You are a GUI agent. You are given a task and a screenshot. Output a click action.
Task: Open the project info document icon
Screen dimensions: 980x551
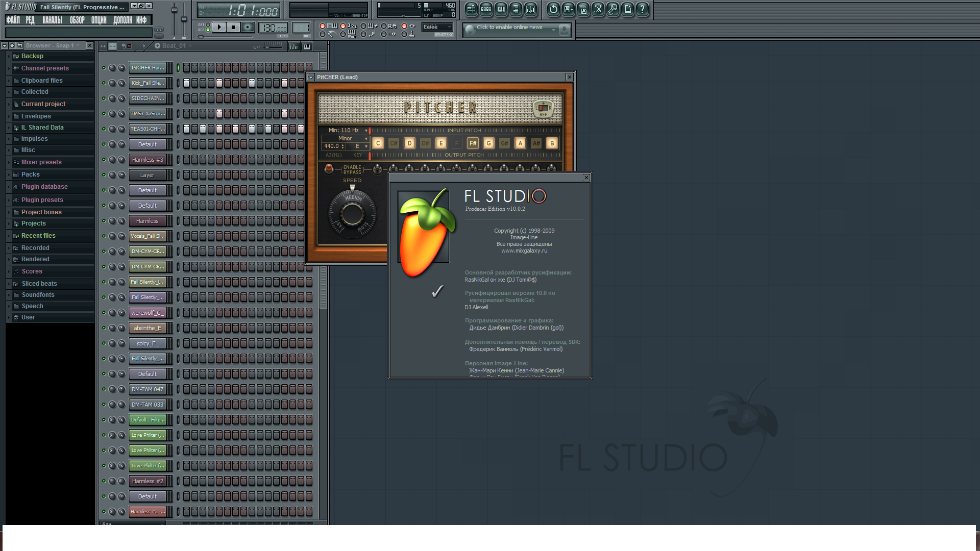coord(627,9)
